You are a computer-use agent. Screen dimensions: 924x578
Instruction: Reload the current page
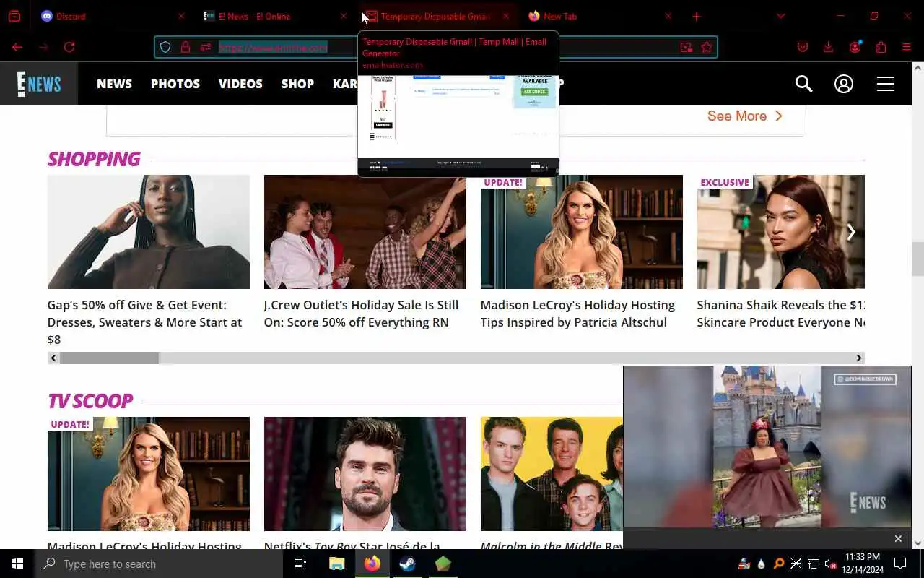click(69, 47)
